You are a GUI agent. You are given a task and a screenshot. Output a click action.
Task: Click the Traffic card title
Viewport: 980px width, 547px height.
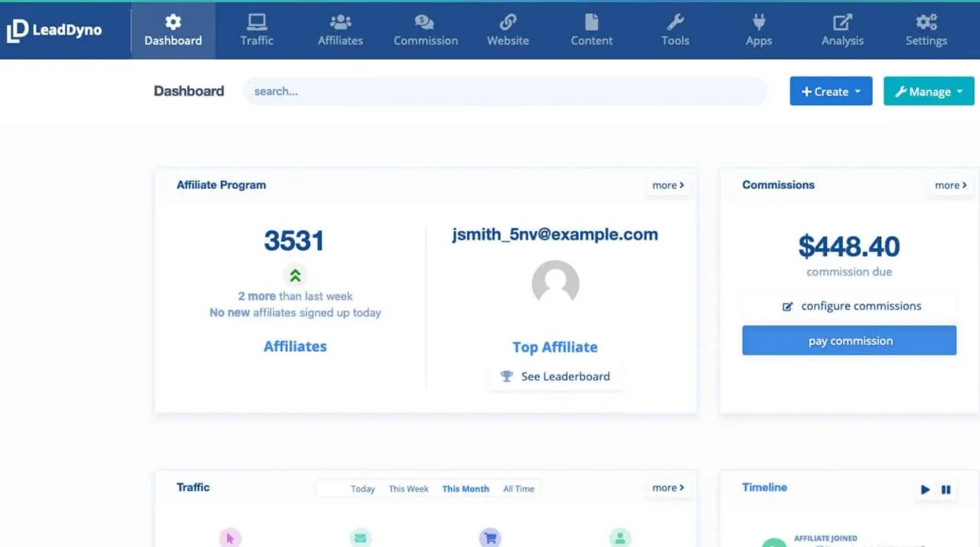tap(193, 487)
